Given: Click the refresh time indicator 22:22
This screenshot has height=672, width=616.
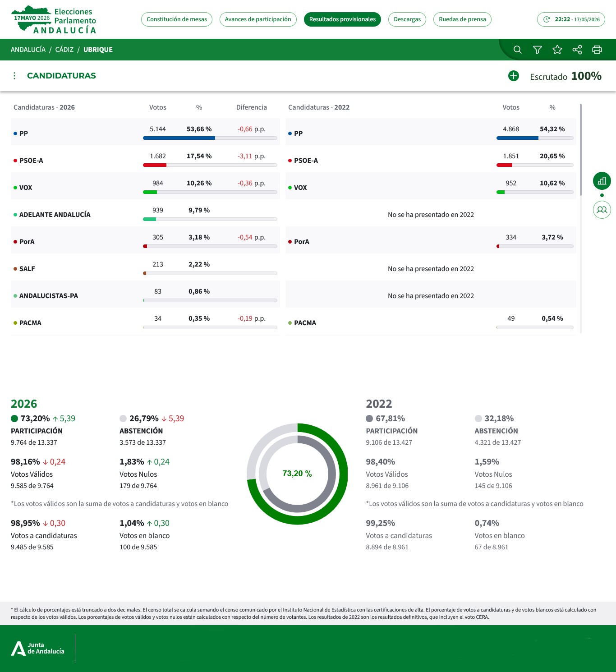Looking at the screenshot, I should pyautogui.click(x=571, y=19).
